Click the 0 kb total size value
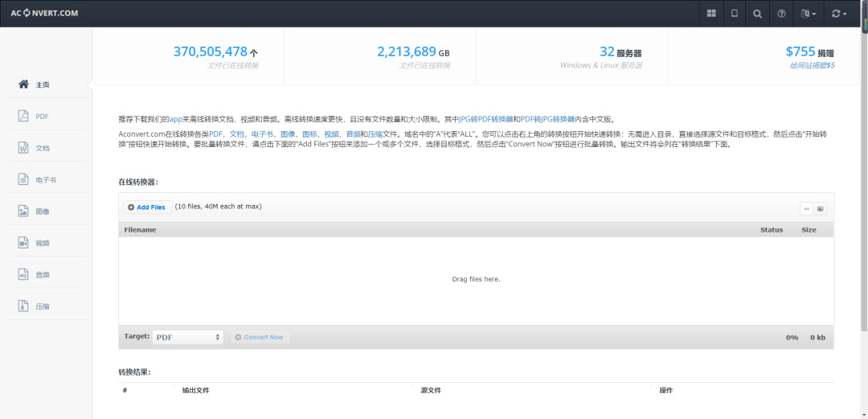Image resolution: width=868 pixels, height=419 pixels. [817, 338]
